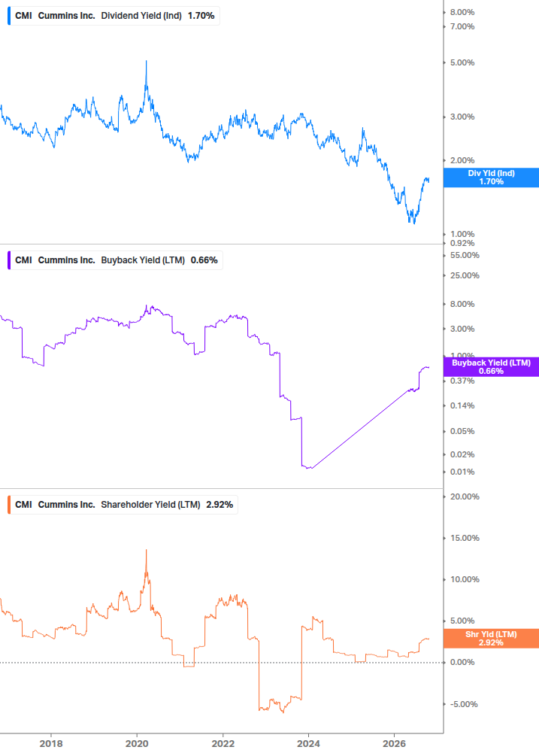Click the '7.00%' tick in Dividend Yield panel
539x756 pixels.
point(462,26)
